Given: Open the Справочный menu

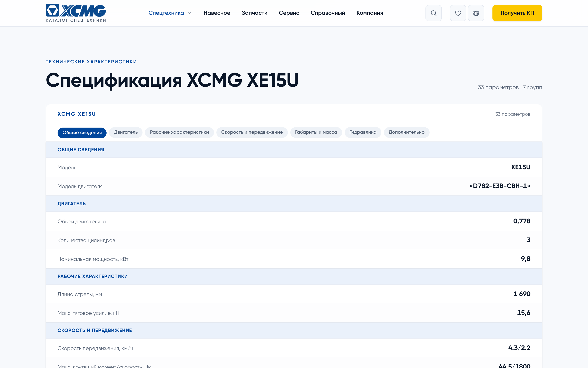Looking at the screenshot, I should (328, 13).
